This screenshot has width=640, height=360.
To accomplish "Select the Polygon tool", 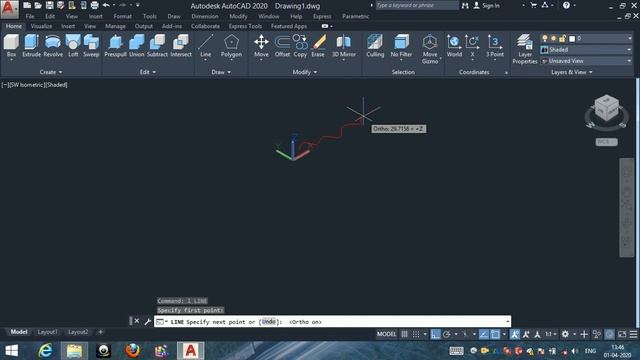I will (x=231, y=46).
